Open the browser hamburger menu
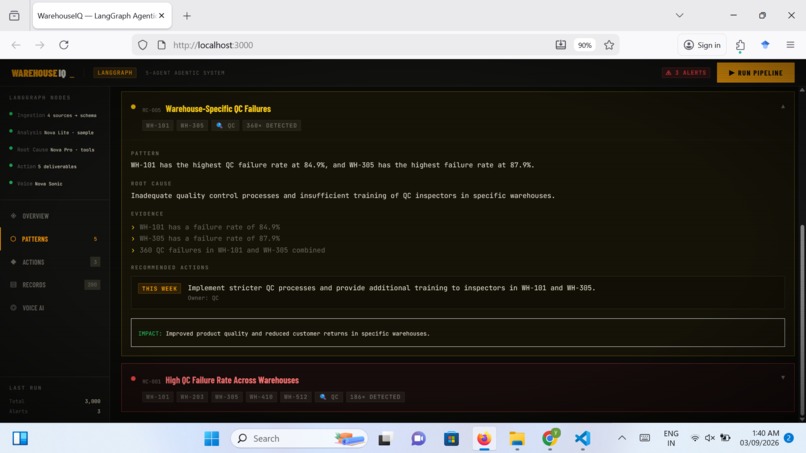This screenshot has width=806, height=453. pyautogui.click(x=790, y=45)
